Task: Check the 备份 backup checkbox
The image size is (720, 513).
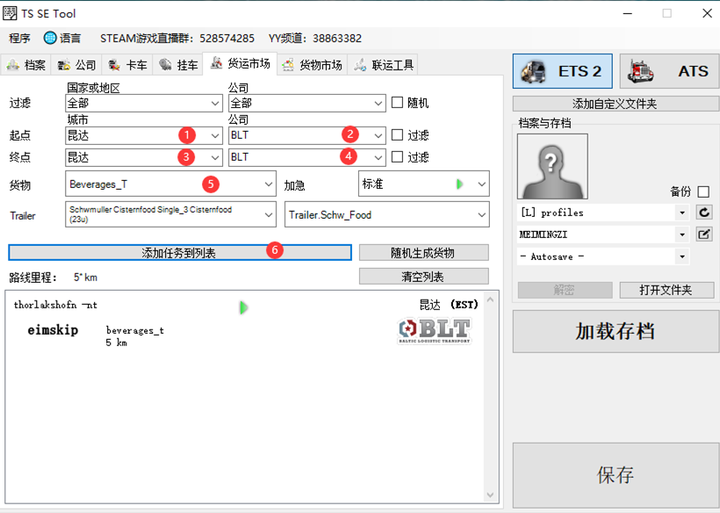Action: click(703, 192)
